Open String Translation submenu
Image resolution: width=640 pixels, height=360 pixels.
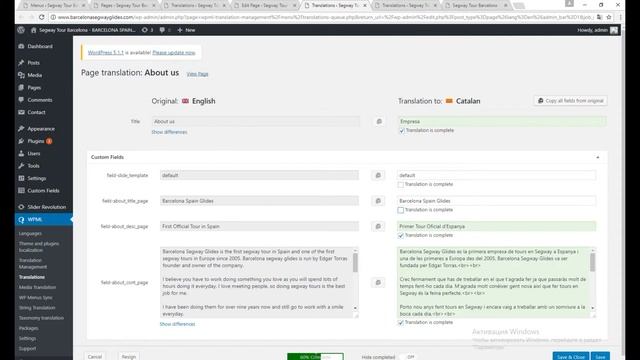tap(37, 308)
